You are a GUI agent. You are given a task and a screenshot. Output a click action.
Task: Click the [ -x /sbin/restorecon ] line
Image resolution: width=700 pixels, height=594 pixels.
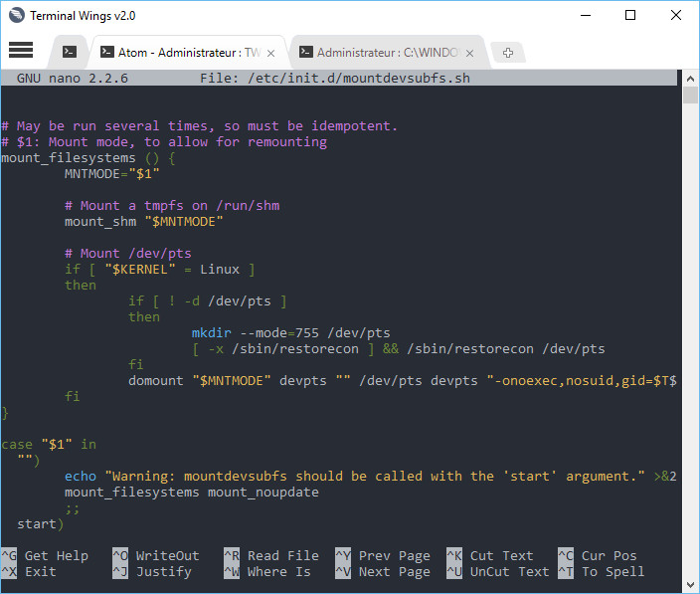[x=398, y=349]
